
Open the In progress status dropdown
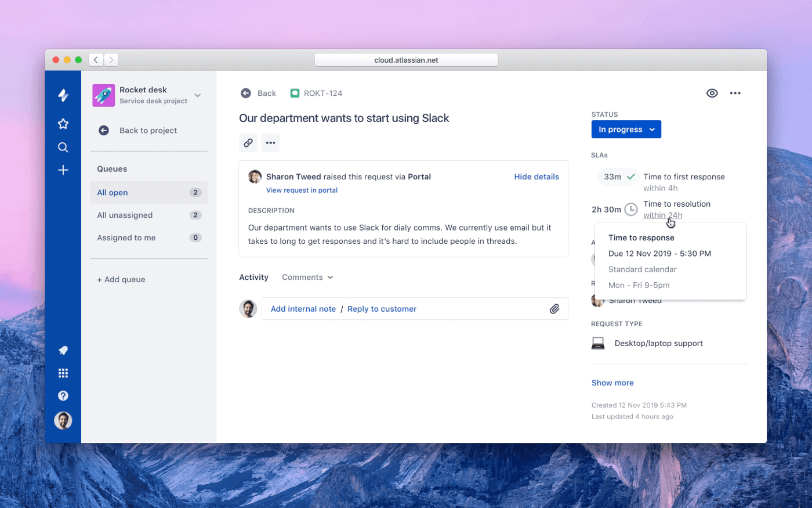click(626, 129)
